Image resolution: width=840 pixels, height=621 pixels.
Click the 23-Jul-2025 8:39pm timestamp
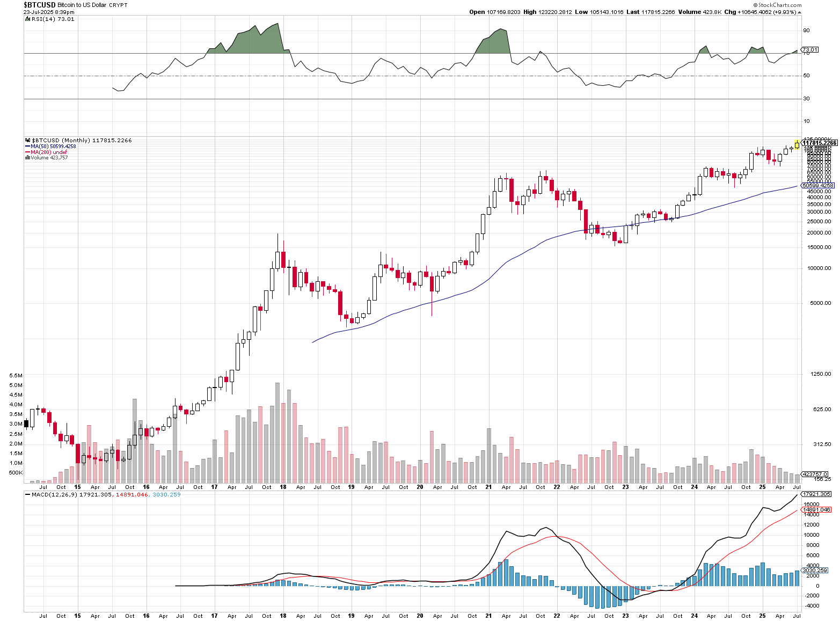click(49, 12)
